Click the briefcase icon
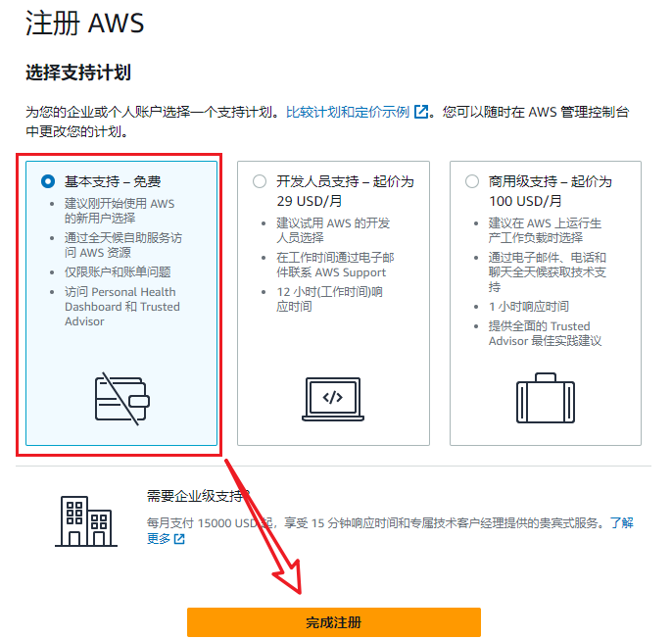 (545, 398)
